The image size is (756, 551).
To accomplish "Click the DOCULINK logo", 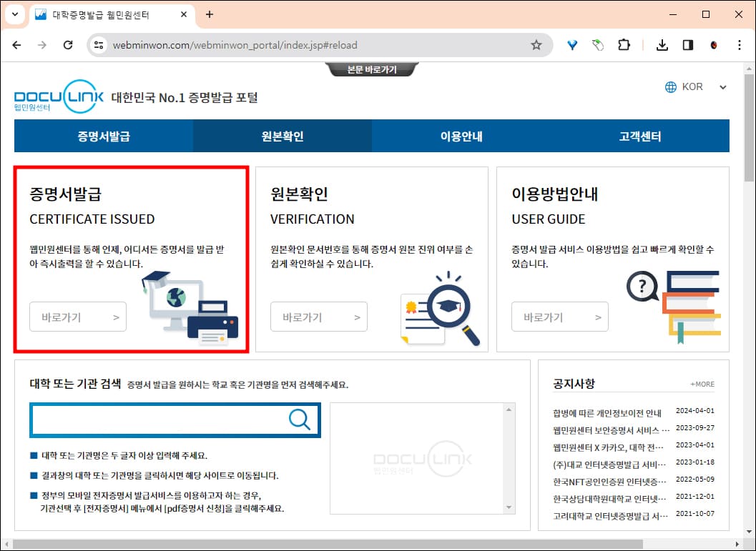I will click(57, 95).
